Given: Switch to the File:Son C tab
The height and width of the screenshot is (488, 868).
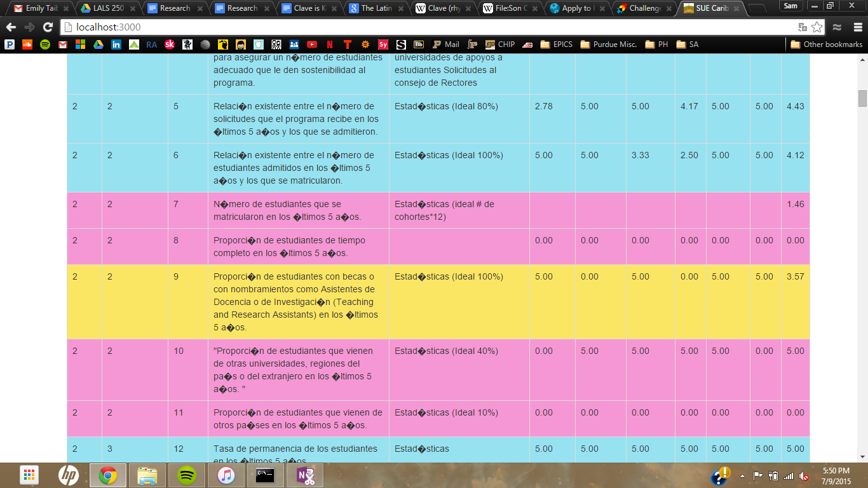Looking at the screenshot, I should click(x=510, y=8).
